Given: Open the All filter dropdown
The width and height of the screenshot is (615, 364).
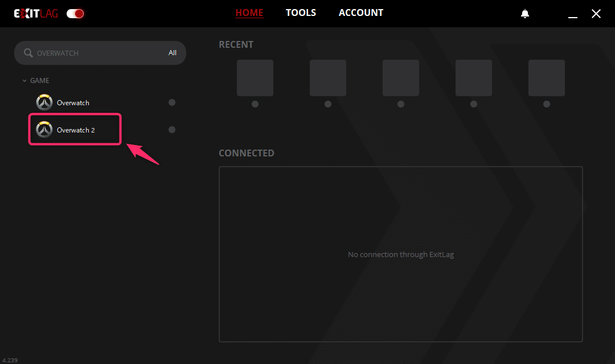Looking at the screenshot, I should coord(173,53).
